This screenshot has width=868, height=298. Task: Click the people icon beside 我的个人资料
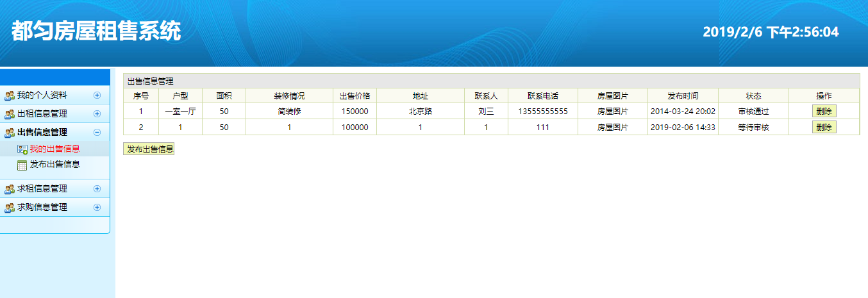(x=9, y=95)
